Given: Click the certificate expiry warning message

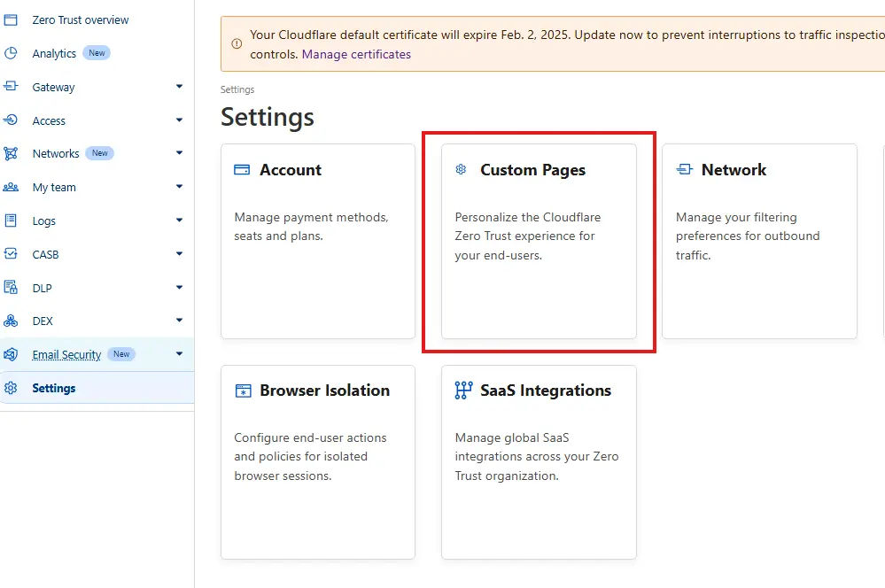Looking at the screenshot, I should click(567, 44).
